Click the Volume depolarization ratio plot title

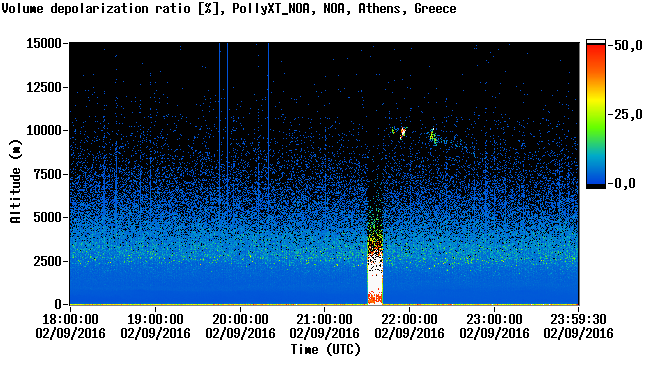pyautogui.click(x=229, y=8)
